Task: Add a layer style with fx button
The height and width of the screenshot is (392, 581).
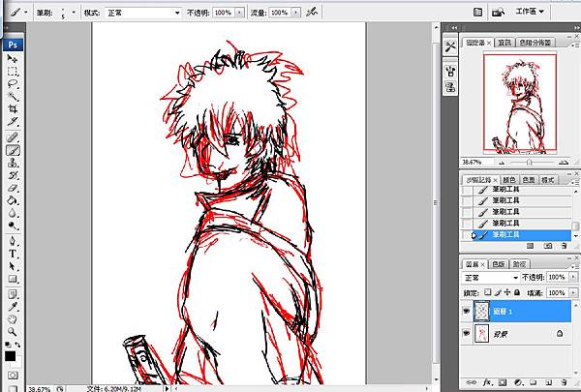Action: pos(486,382)
